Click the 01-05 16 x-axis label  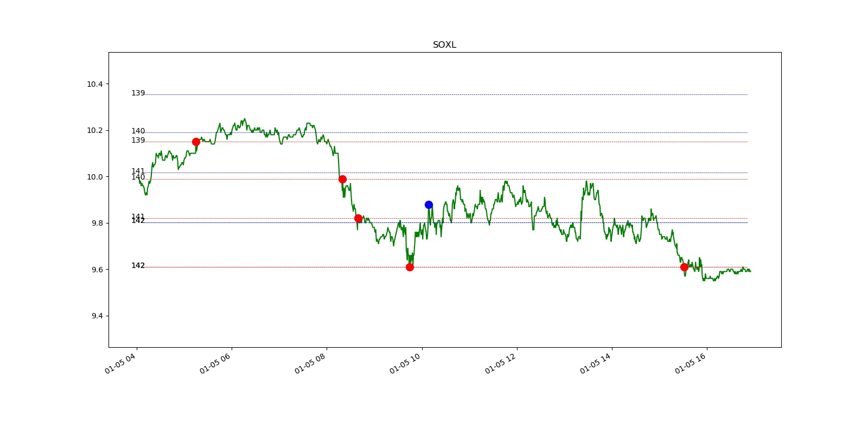(690, 362)
